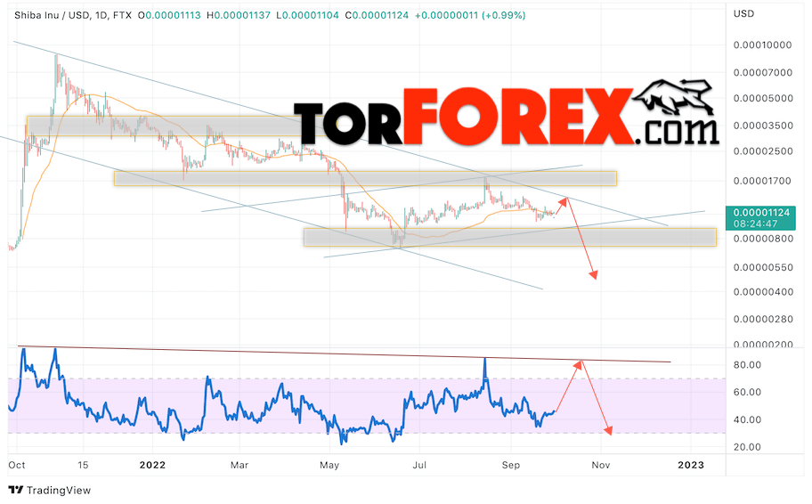Screen dimensions: 812x504
Task: Click the Sep label on time axis
Action: 510,465
